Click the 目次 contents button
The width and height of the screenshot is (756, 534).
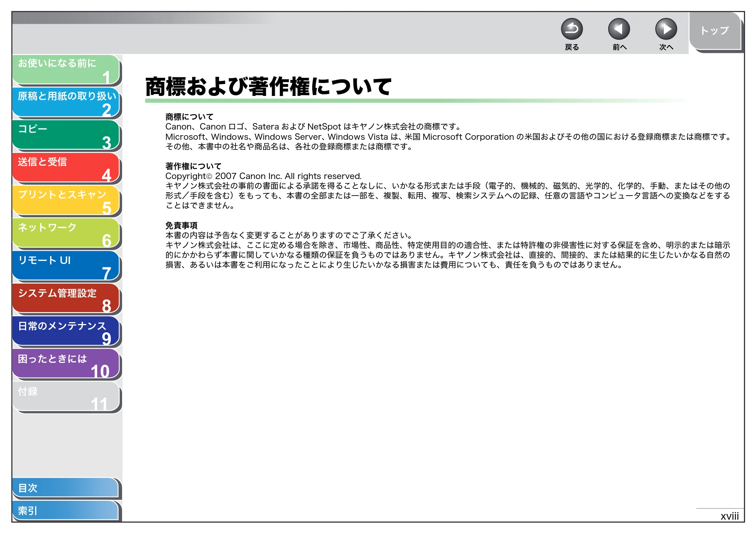[x=65, y=488]
